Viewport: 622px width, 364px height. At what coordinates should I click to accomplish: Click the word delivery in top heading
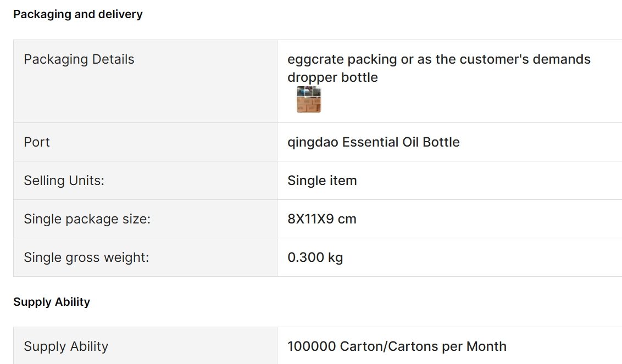click(x=120, y=14)
